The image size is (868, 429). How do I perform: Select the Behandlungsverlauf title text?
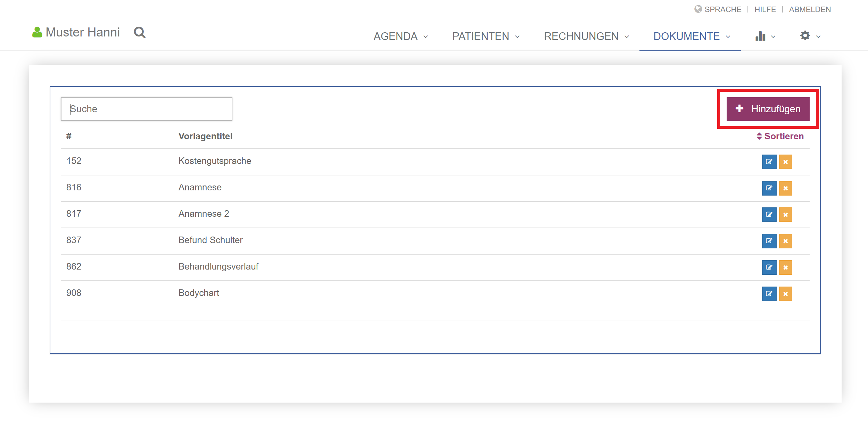pos(218,266)
